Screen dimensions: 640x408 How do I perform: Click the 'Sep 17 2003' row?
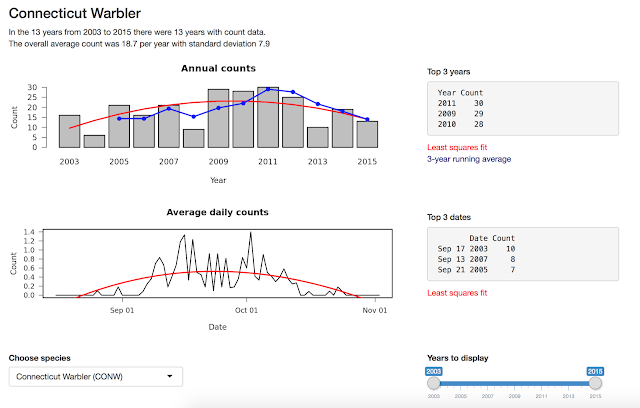[x=476, y=249]
